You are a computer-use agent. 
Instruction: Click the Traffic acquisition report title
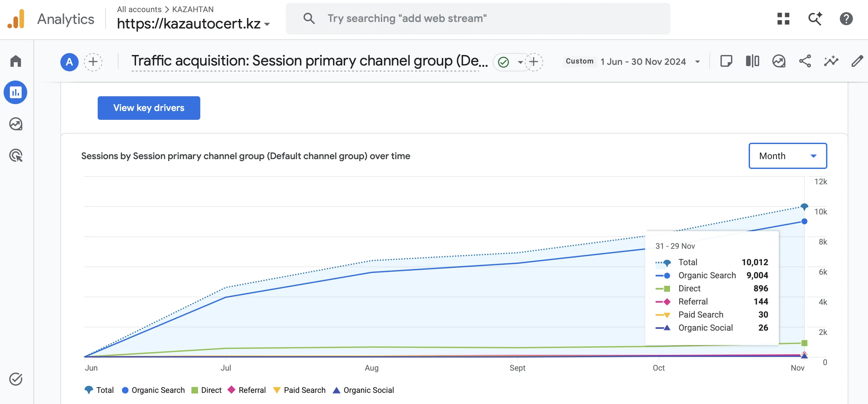(x=309, y=61)
